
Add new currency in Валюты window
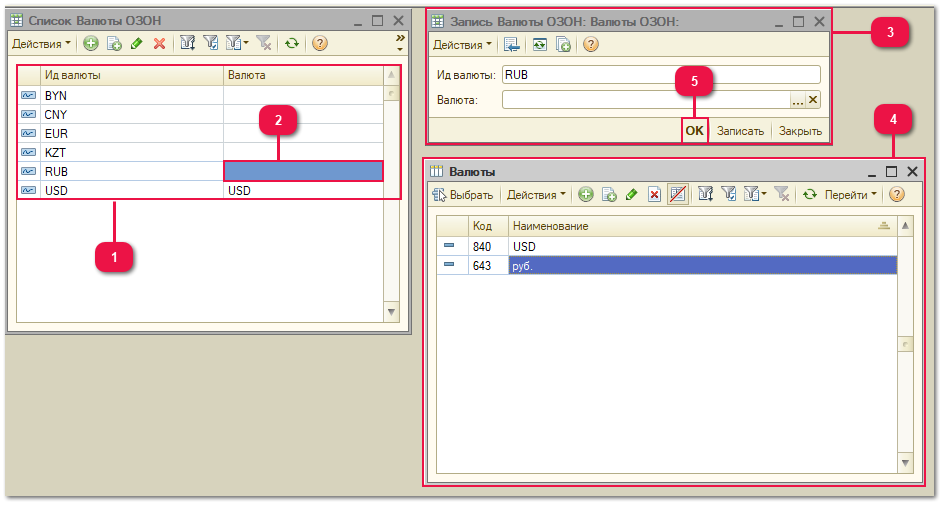pyautogui.click(x=586, y=194)
